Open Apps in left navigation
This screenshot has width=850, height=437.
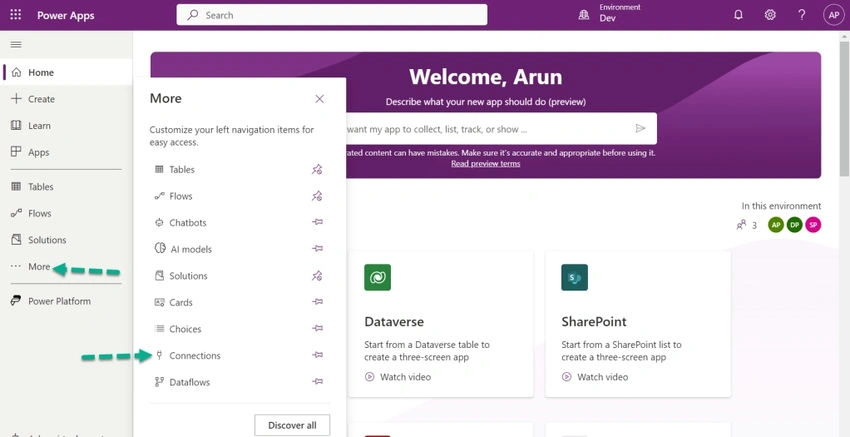coord(66,152)
